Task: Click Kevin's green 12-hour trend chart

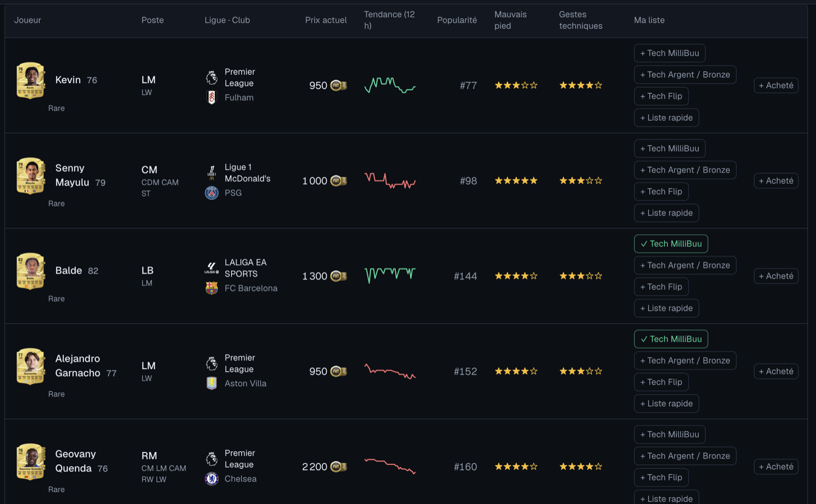Action: point(390,85)
